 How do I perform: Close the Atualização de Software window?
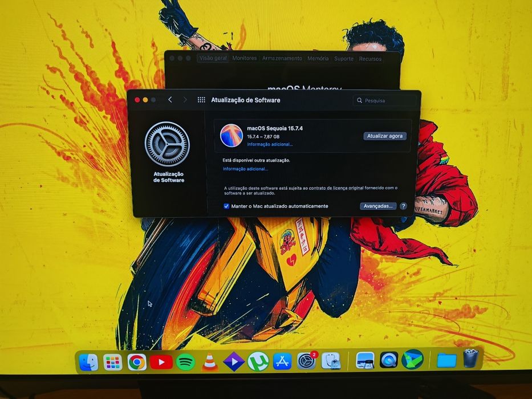pos(137,100)
